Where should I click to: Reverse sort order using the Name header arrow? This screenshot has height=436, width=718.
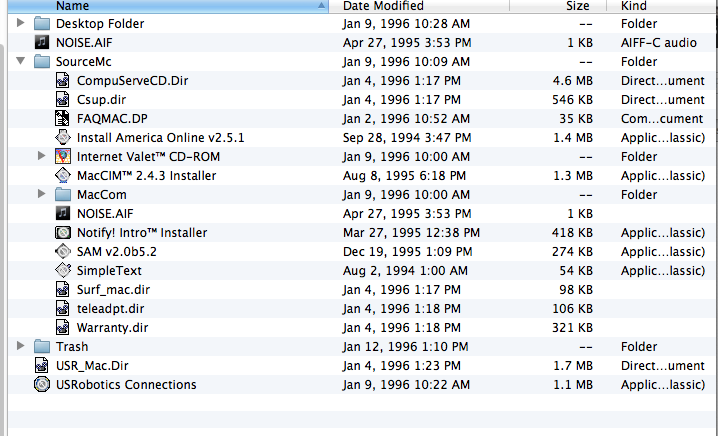tap(321, 6)
